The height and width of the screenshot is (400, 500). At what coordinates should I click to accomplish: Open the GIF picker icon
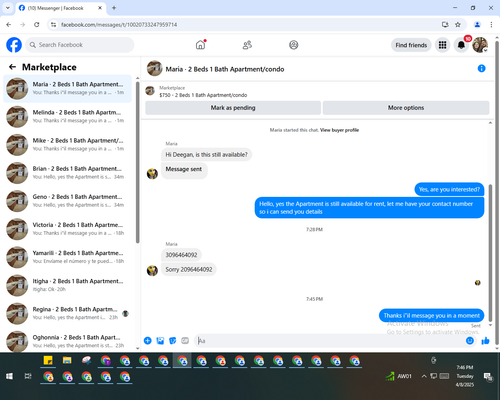185,341
